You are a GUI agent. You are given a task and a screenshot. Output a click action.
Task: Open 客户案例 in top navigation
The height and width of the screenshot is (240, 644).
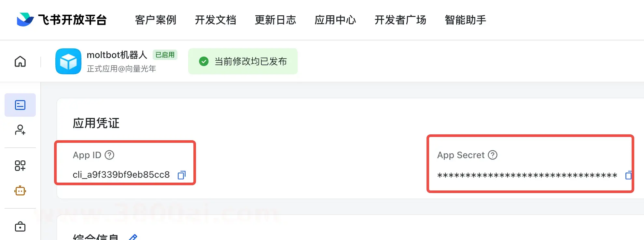[156, 20]
